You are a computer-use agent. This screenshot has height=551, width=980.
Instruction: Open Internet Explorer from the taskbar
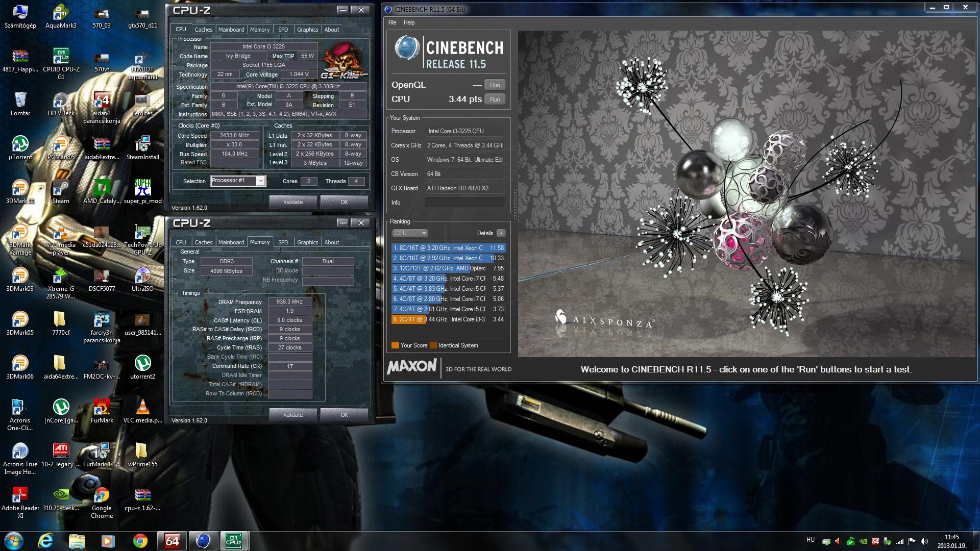point(46,541)
